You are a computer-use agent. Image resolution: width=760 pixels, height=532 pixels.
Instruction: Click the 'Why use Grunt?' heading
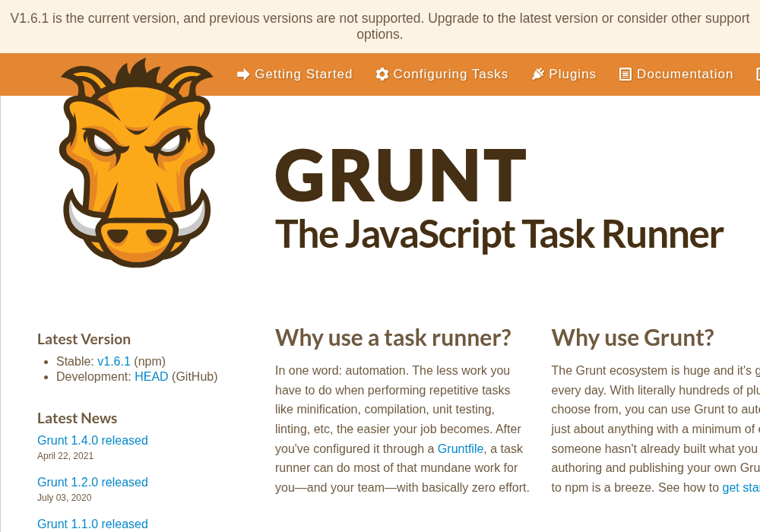click(632, 337)
